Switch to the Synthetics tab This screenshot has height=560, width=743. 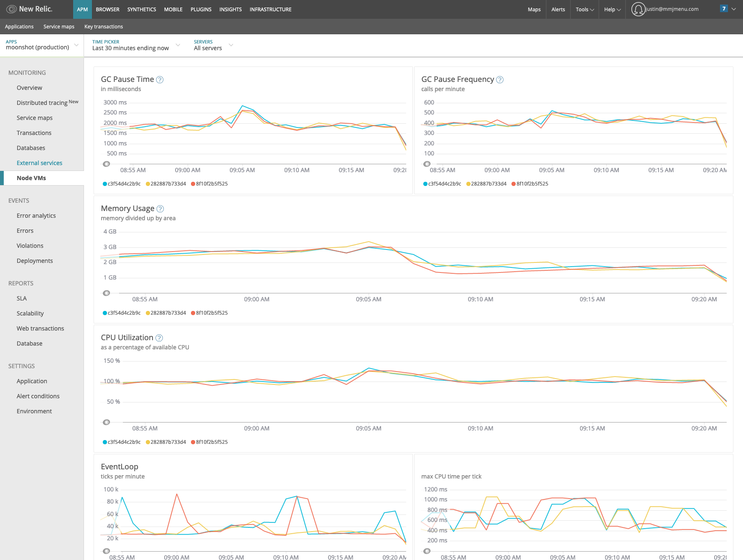142,9
